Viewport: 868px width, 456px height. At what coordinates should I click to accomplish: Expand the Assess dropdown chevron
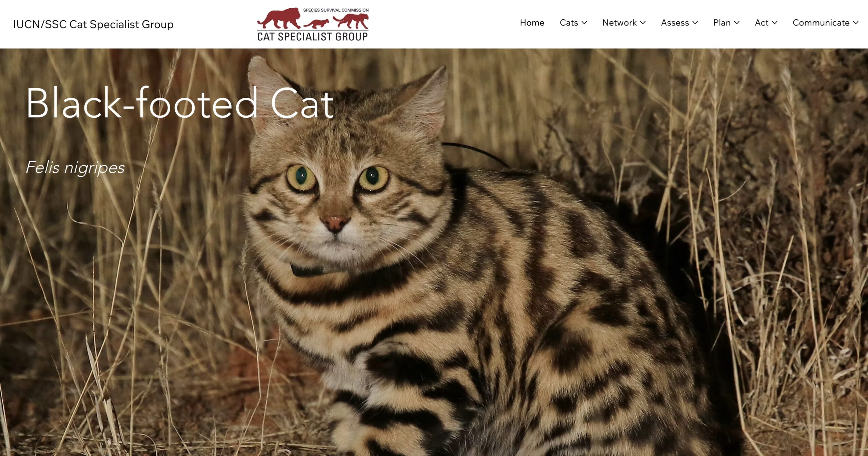click(695, 23)
